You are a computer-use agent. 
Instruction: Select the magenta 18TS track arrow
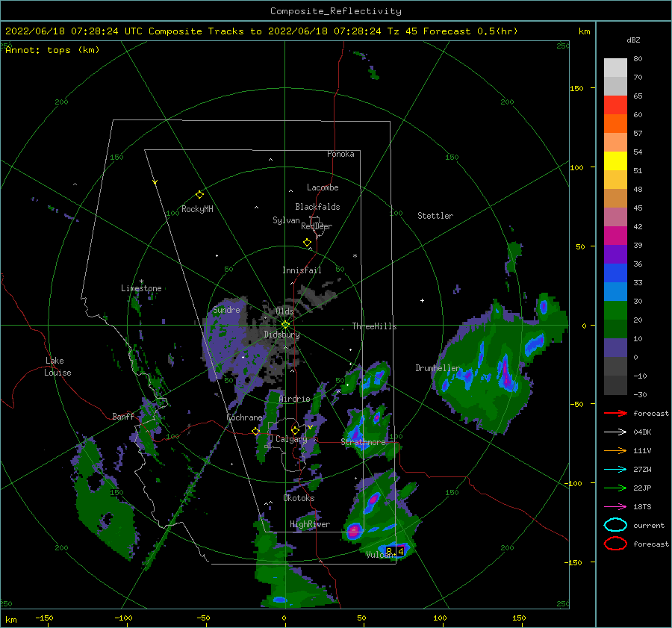[x=615, y=507]
